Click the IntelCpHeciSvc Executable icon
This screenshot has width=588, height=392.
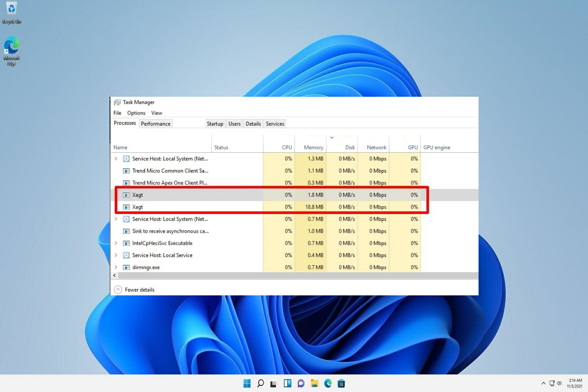[x=126, y=243]
